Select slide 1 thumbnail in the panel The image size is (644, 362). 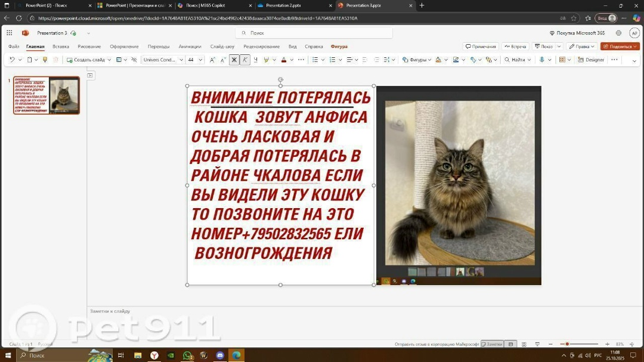(45, 94)
